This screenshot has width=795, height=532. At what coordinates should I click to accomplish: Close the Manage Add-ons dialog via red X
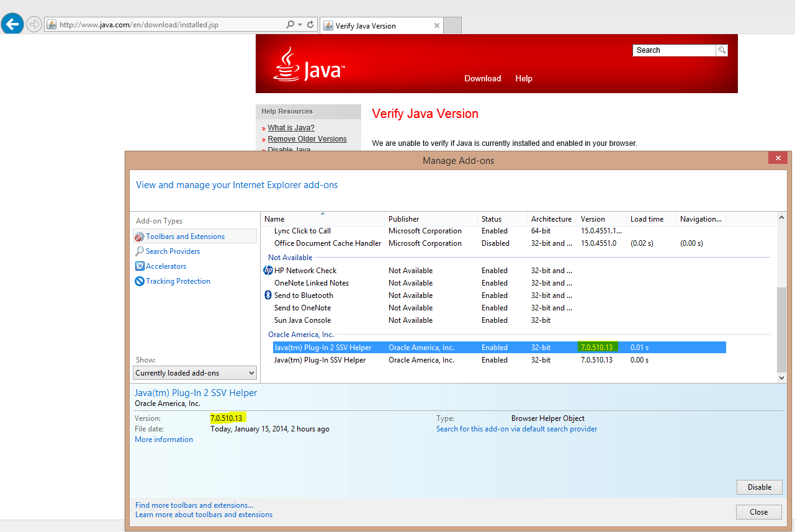(778, 158)
